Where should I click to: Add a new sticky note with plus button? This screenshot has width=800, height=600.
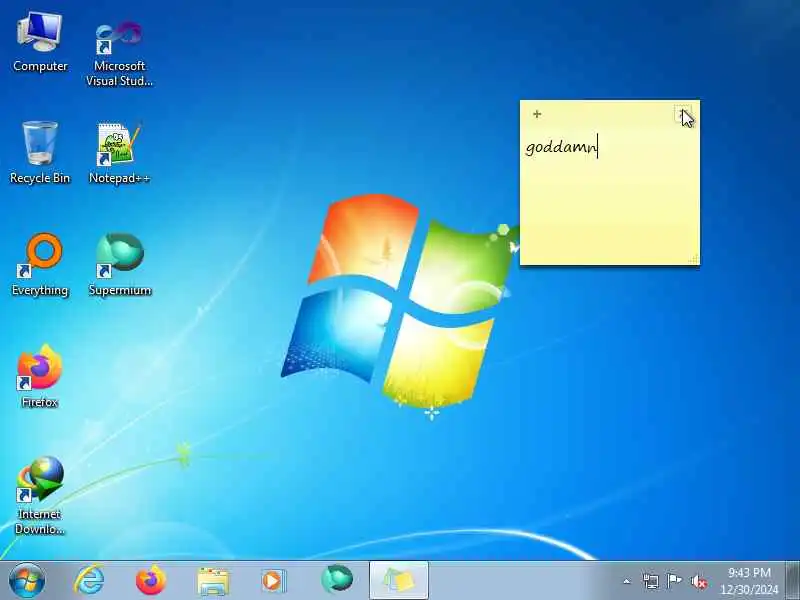pyautogui.click(x=537, y=114)
